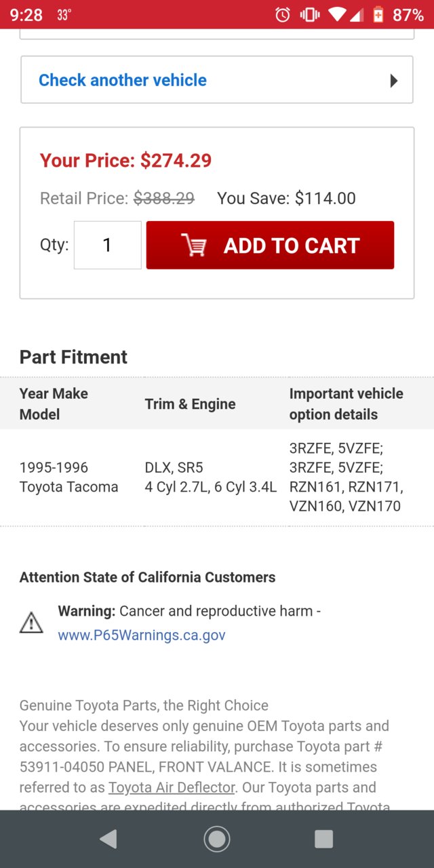
Task: Tap the 9:28 clock in status bar
Action: point(26,14)
